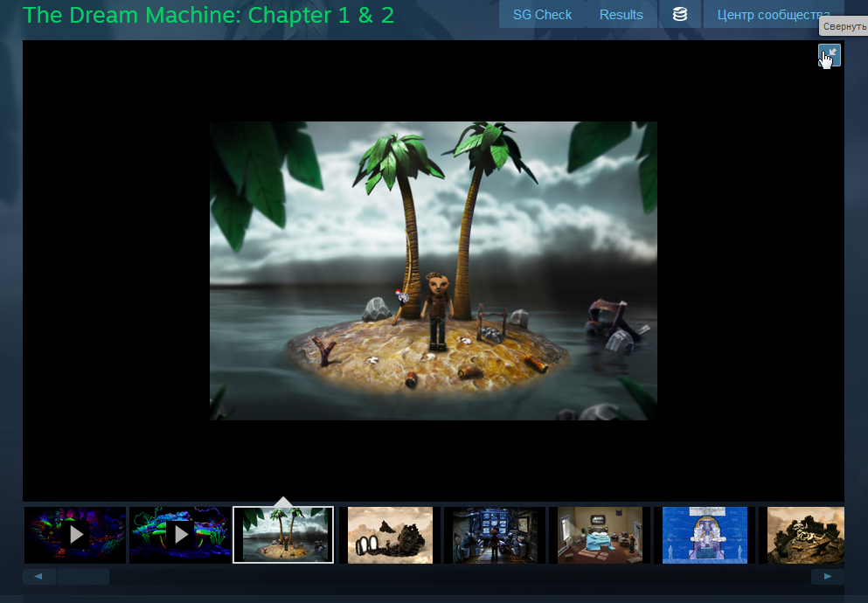Select the palm island screenshot thumbnail
The height and width of the screenshot is (603, 868).
283,535
